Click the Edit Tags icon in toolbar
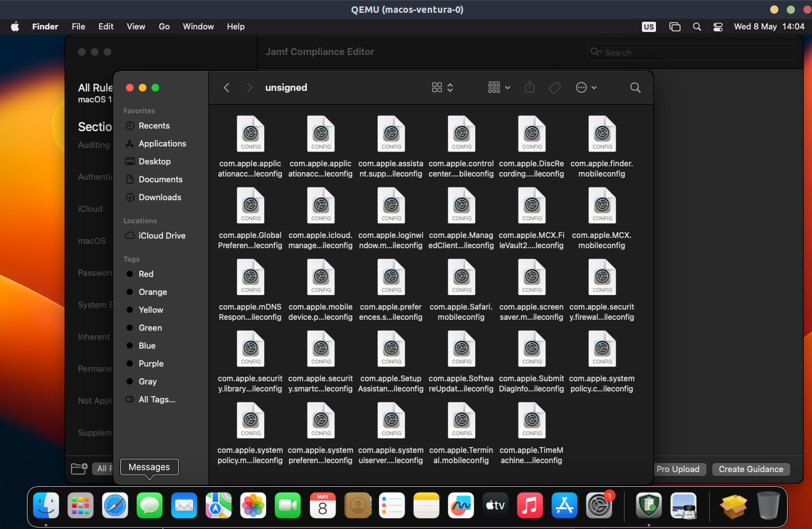The height and width of the screenshot is (529, 812). (555, 88)
